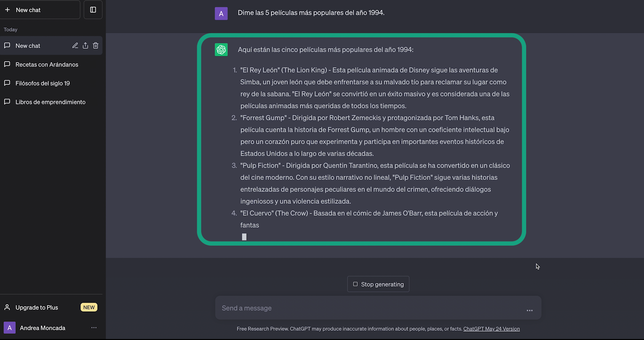Click the user avatar next to the question

221,13
